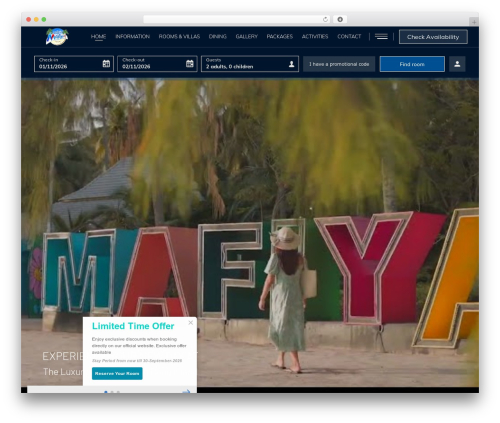Screen dimensions: 500x423
Task: Open the Check-out calendar icon
Action: click(190, 63)
